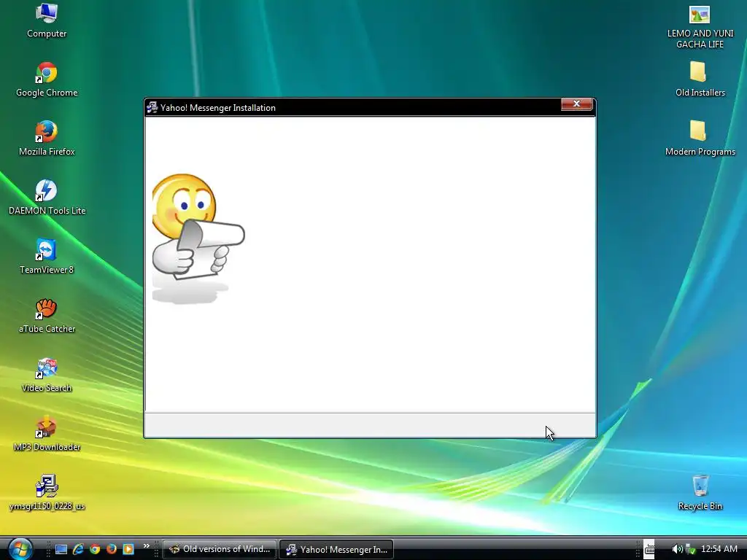
Task: Select the LEMO AND YUNI GACHA LIFE image file
Action: point(700,27)
